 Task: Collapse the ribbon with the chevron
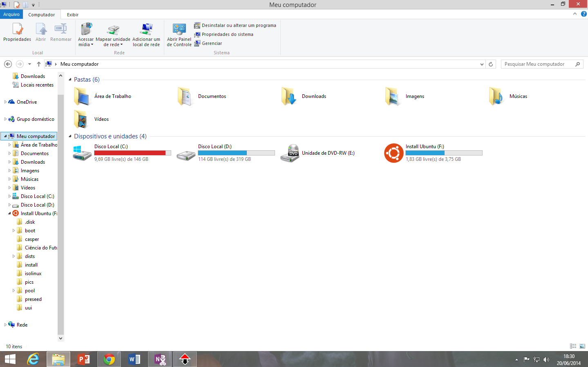click(x=575, y=14)
